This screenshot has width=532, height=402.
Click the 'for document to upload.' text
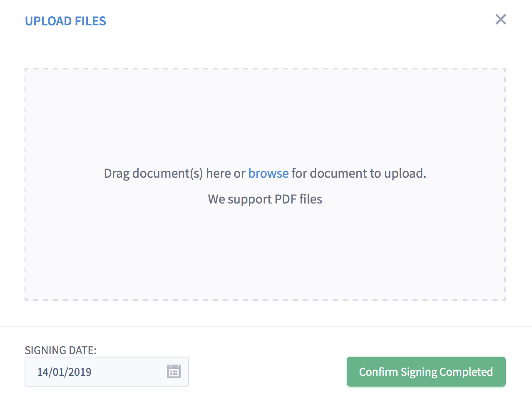(359, 173)
